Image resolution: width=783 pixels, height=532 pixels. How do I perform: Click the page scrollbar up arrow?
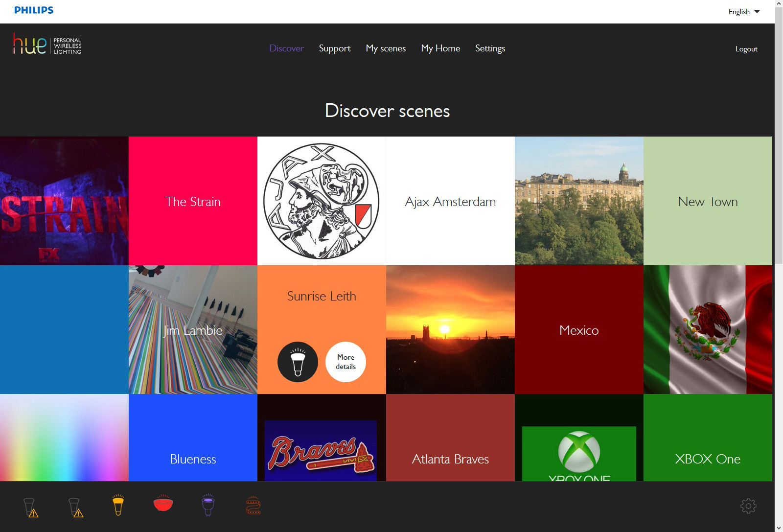pos(779,4)
